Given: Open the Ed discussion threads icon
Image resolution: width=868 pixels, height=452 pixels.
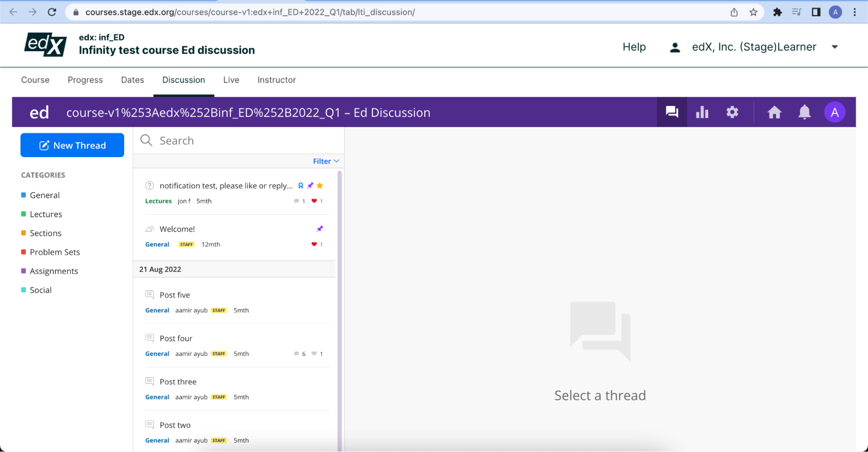Looking at the screenshot, I should (x=672, y=112).
